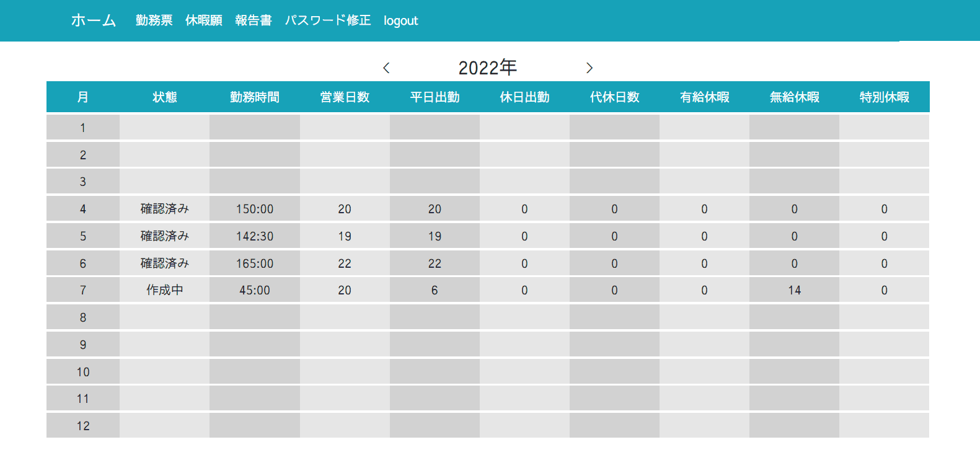This screenshot has height=468, width=980.
Task: Open the 報告書 menu item
Action: click(x=254, y=20)
